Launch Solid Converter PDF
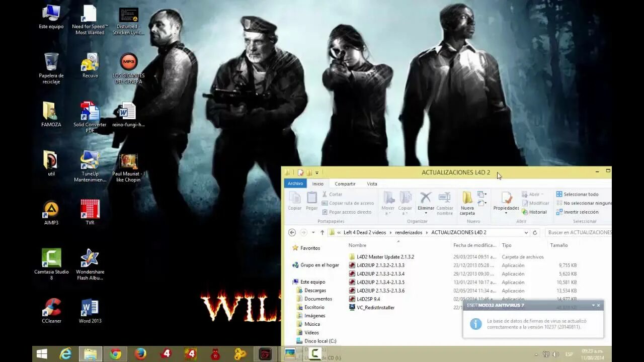 coord(90,118)
